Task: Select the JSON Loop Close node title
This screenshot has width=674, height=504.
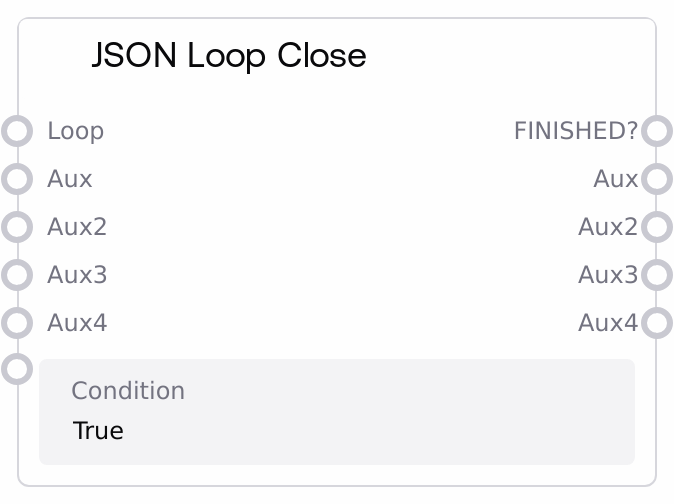Action: click(x=229, y=56)
